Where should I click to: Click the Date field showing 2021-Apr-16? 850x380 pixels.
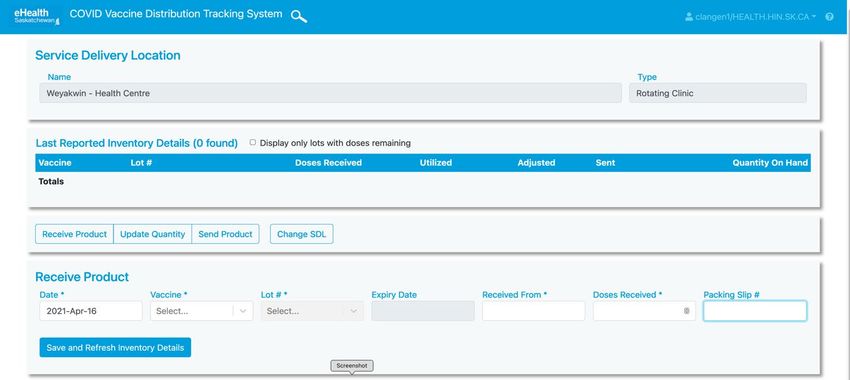pos(91,311)
